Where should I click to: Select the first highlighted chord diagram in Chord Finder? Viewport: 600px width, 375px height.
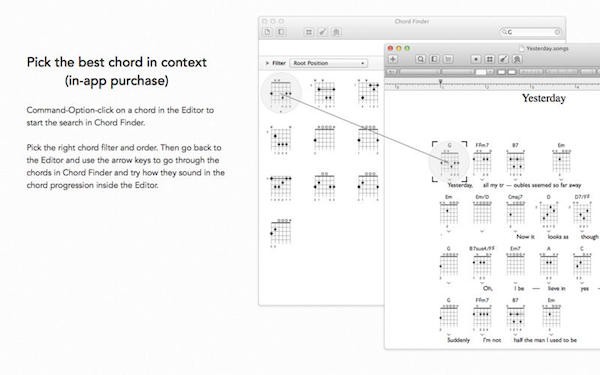click(x=281, y=94)
